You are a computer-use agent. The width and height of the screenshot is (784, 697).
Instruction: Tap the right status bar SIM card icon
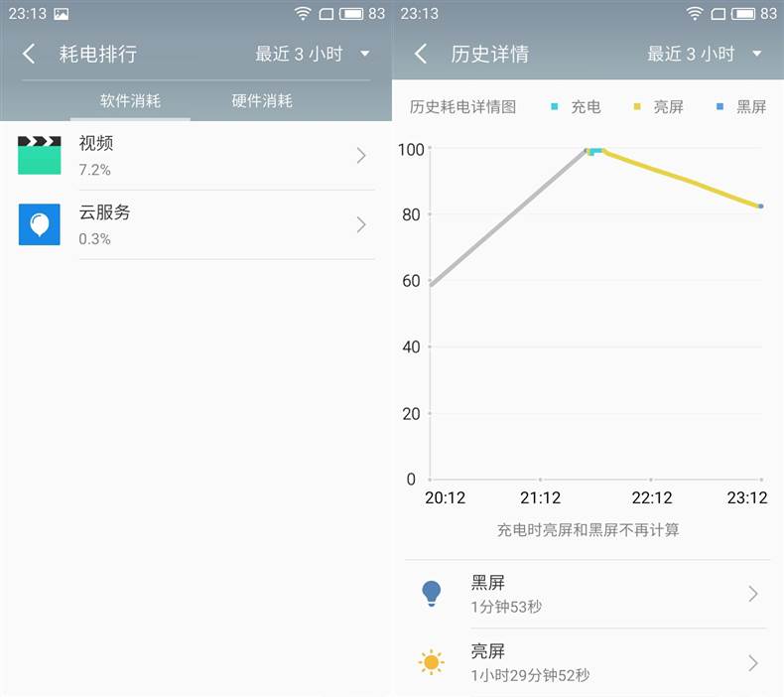pos(718,14)
